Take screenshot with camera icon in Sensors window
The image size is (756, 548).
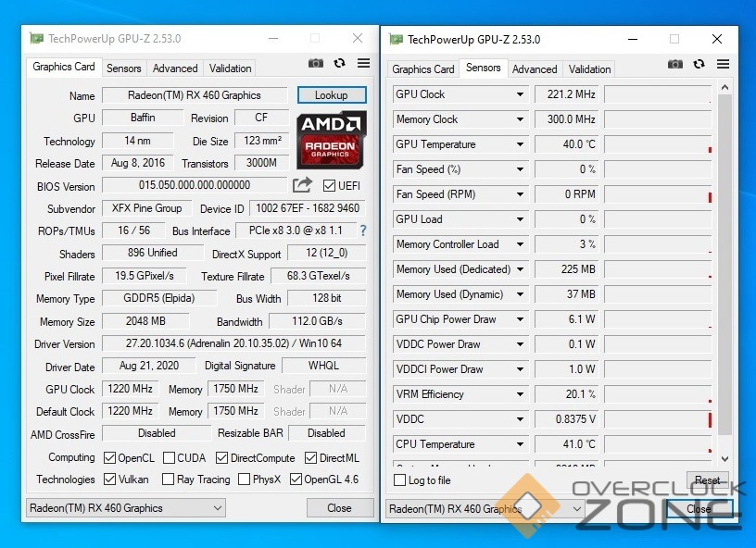675,64
